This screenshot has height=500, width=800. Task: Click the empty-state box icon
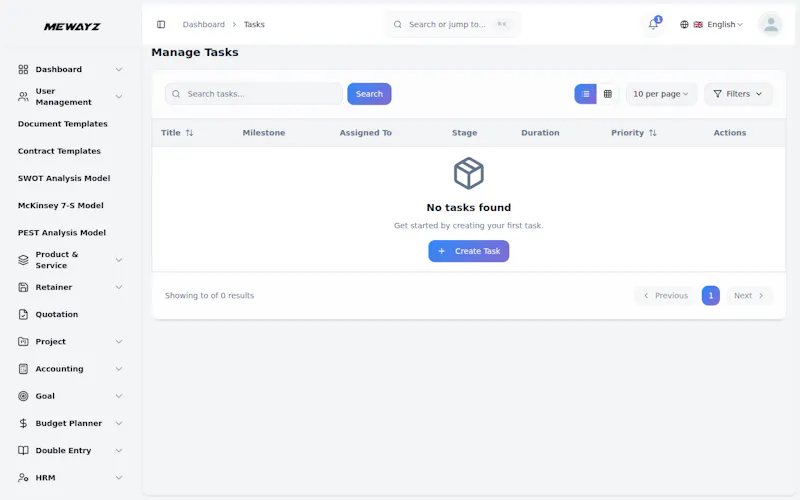(x=468, y=173)
